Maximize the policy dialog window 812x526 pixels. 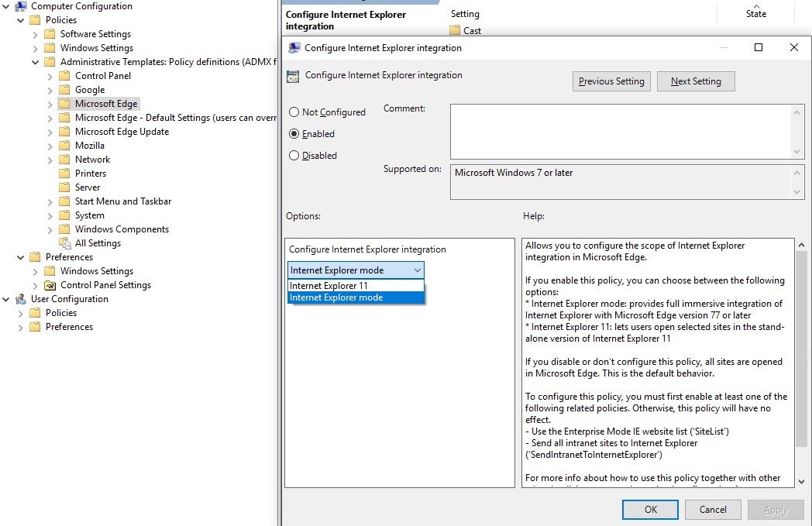click(759, 47)
